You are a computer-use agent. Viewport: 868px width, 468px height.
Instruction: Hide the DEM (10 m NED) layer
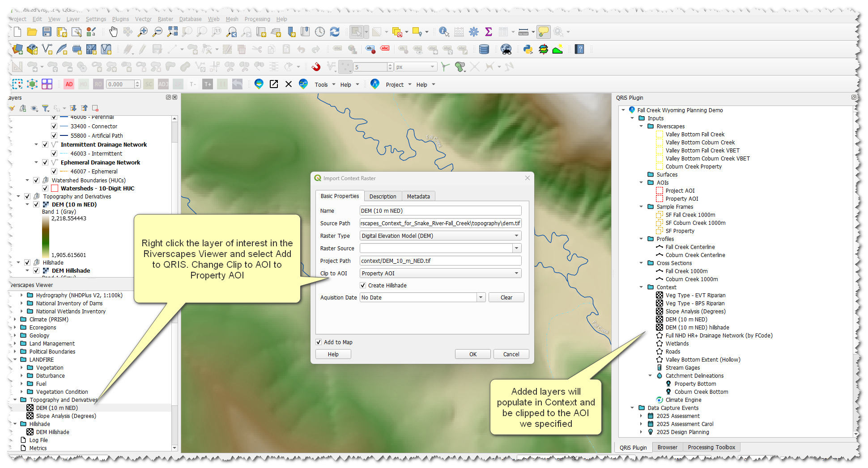pos(36,205)
